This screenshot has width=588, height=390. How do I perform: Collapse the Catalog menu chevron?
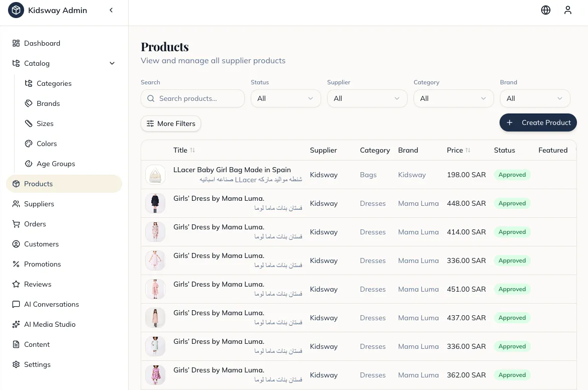point(112,63)
